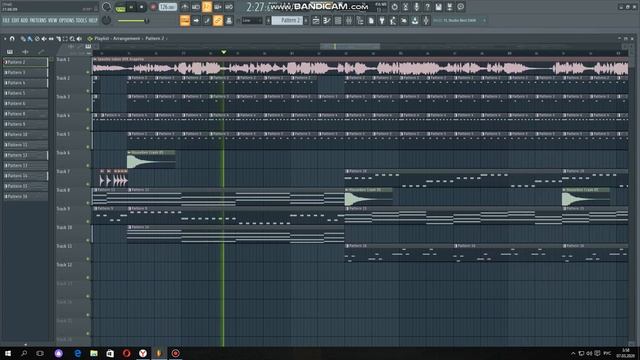Toggle the highlighted countdown before recording icon
Image resolution: width=640 pixels, height=360 pixels.
[207, 7]
